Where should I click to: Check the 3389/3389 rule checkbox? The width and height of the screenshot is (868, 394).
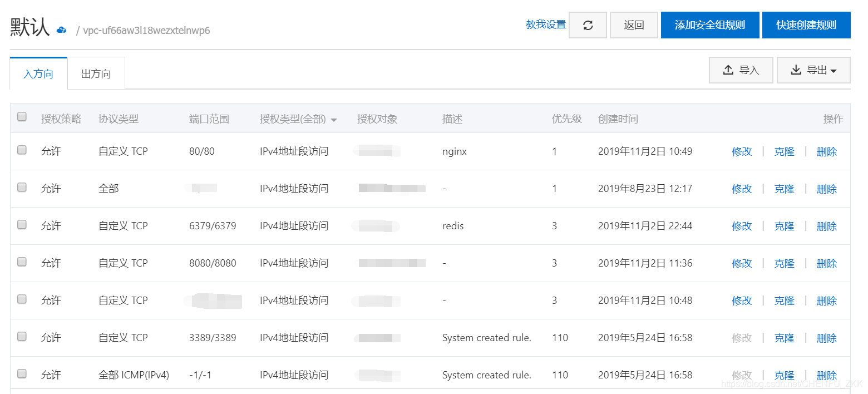[x=22, y=336]
